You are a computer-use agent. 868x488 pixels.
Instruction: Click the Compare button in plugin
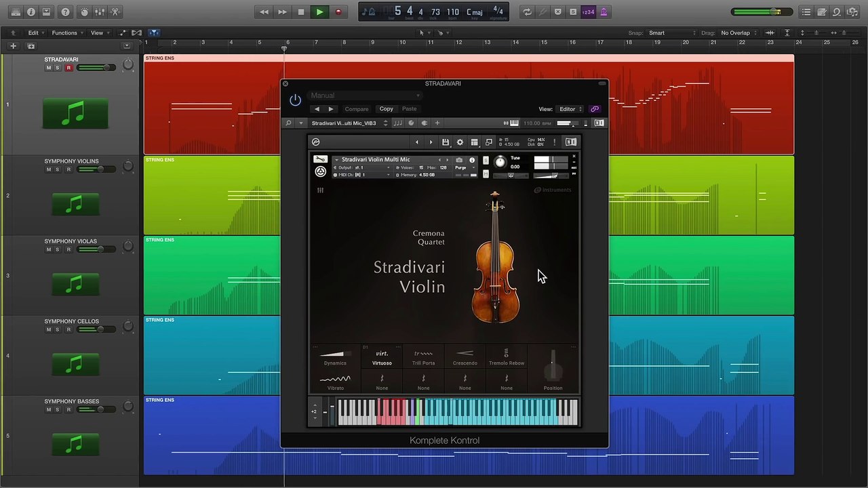pos(357,109)
